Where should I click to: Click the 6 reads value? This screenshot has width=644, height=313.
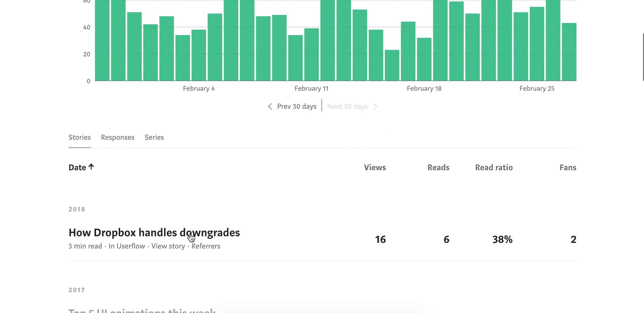point(446,239)
